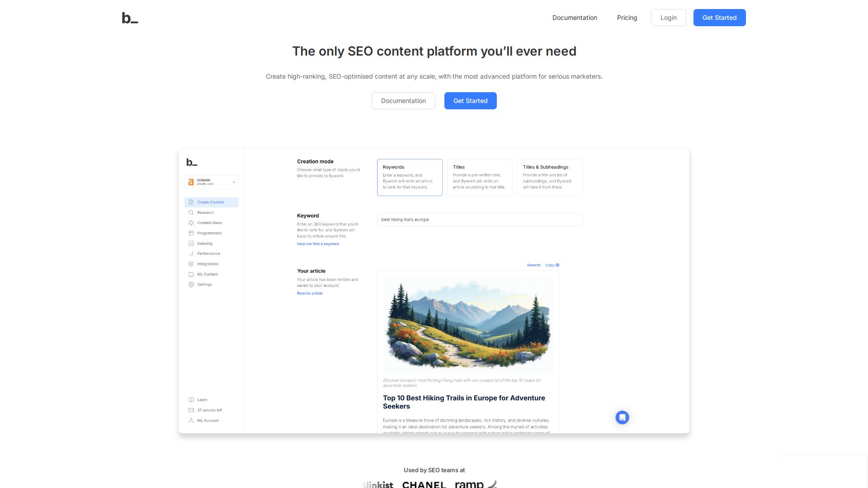Click hero Get Started button
Screen dimensions: 868x488
click(x=470, y=101)
